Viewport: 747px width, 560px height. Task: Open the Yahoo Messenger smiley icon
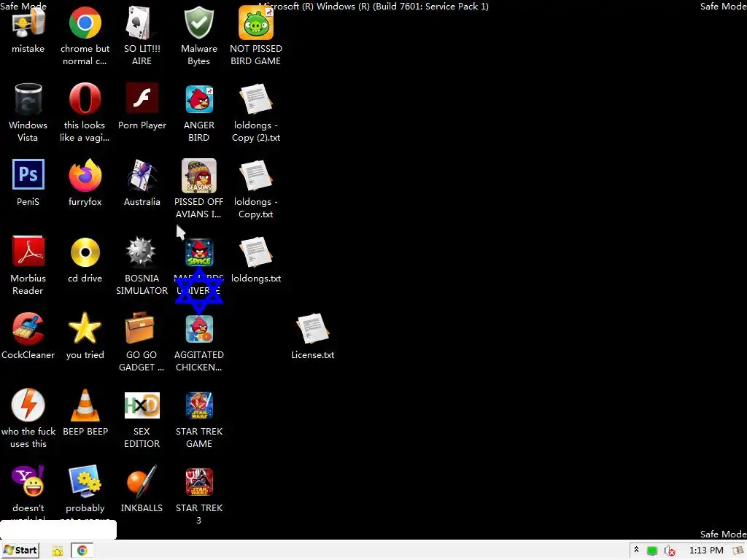point(28,481)
